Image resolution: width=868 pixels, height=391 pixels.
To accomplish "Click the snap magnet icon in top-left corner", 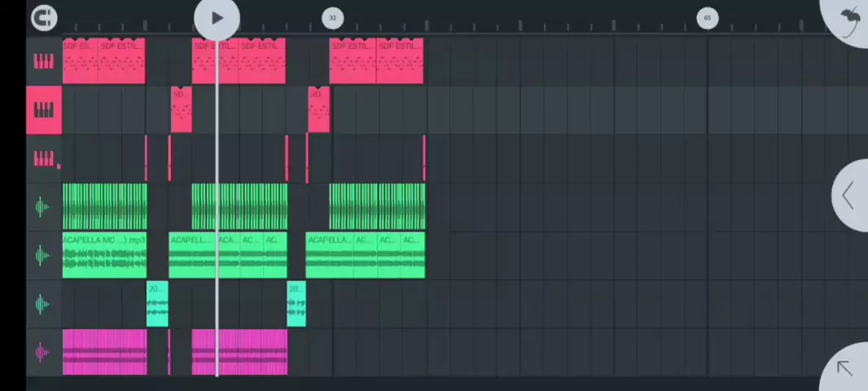I will pos(43,18).
